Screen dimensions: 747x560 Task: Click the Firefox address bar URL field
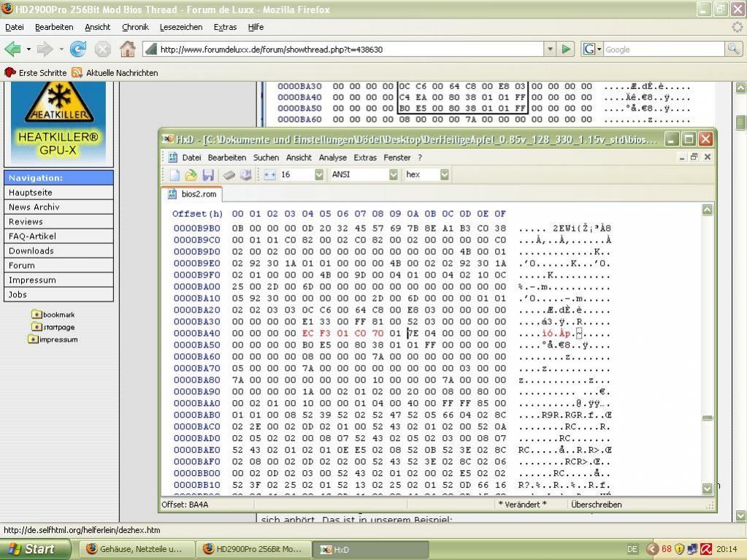click(343, 49)
